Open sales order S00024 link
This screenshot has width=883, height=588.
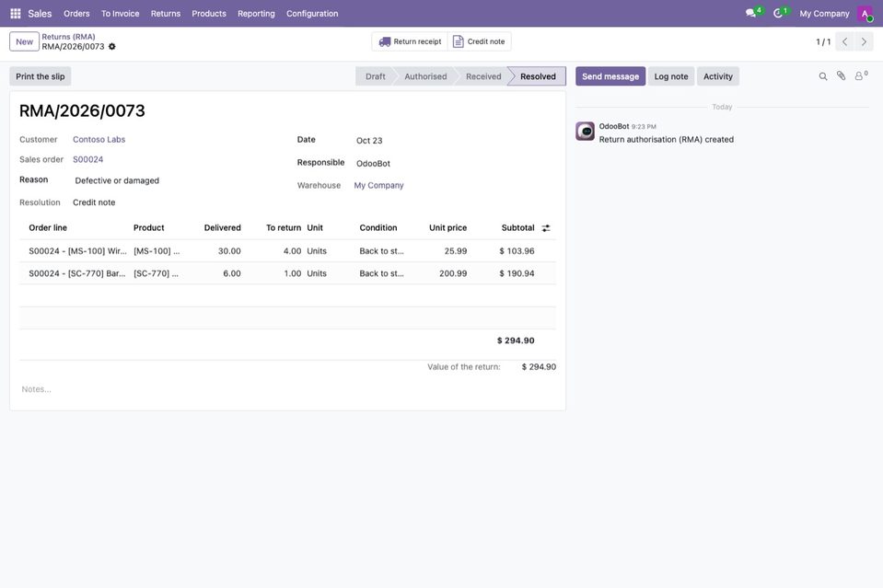[87, 160]
